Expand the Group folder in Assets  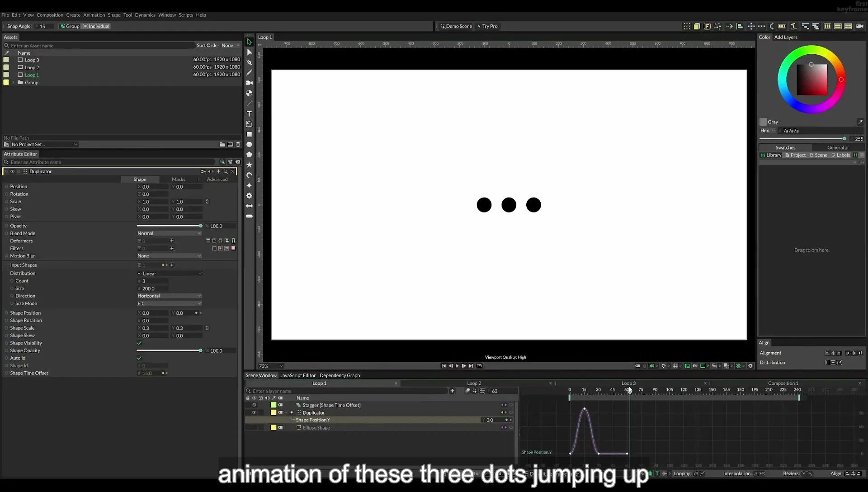(x=14, y=82)
